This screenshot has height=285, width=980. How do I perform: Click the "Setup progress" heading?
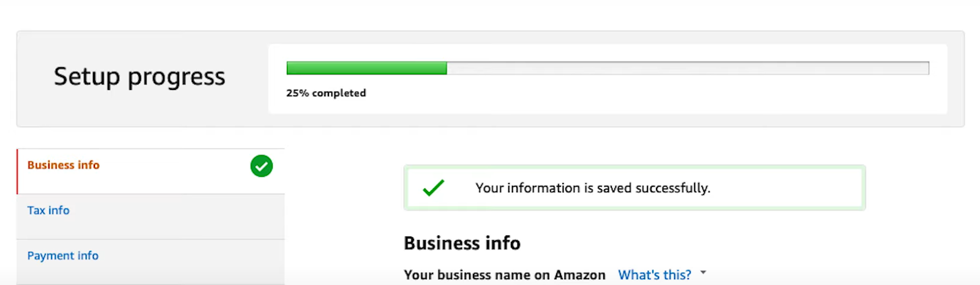140,77
